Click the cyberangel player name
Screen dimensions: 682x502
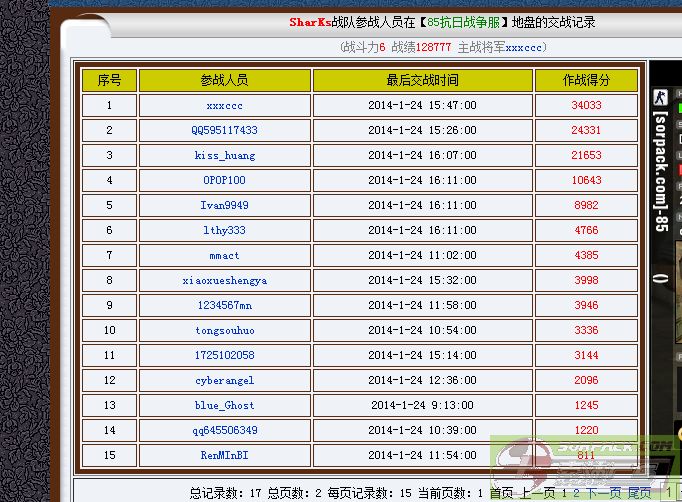(224, 381)
